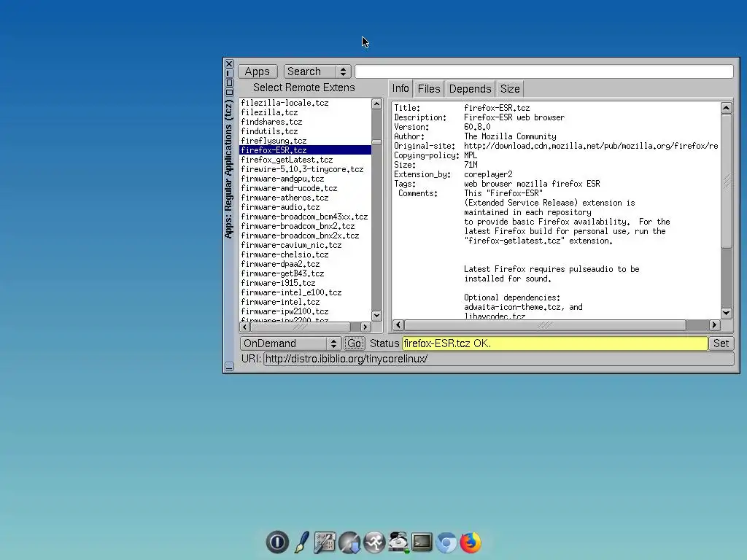Switch to the Depends tab
747x560 pixels.
(x=470, y=88)
